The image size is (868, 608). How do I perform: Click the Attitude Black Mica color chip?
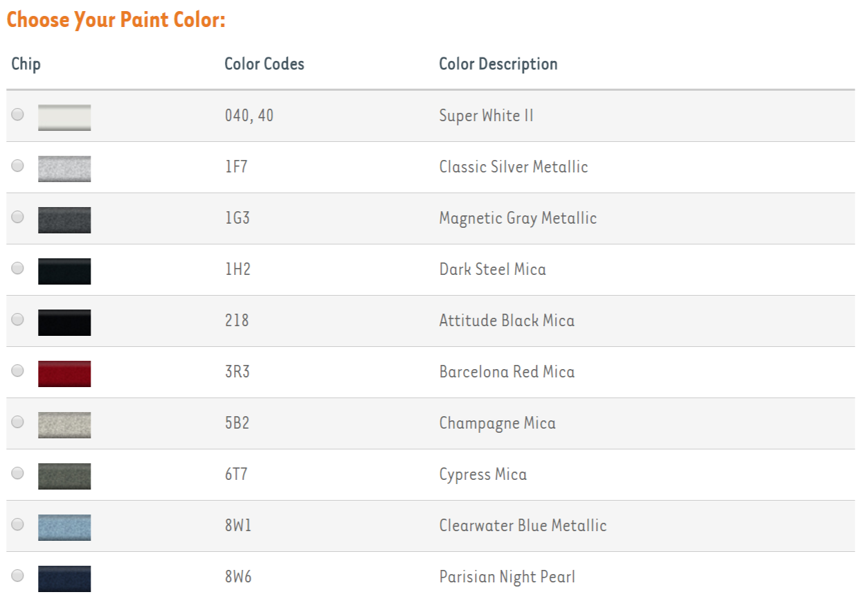[x=64, y=323]
